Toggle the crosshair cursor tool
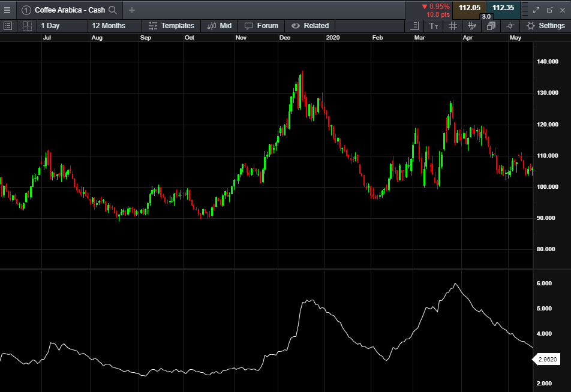Screen dimensions: 571x392 click(510, 26)
